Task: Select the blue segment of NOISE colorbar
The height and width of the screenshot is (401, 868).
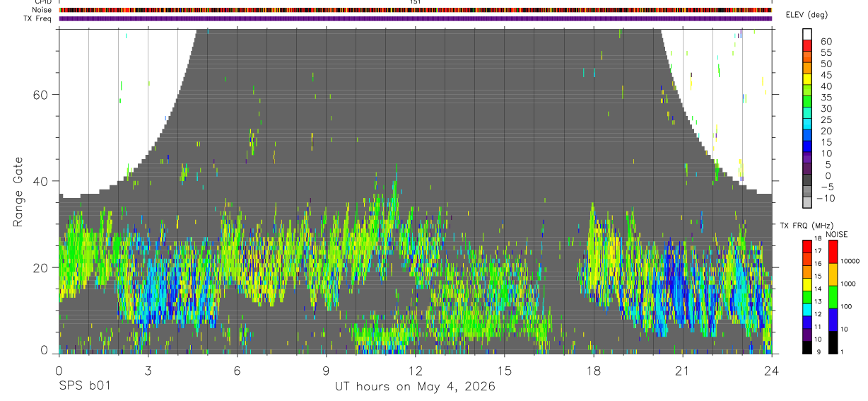Action: (833, 320)
